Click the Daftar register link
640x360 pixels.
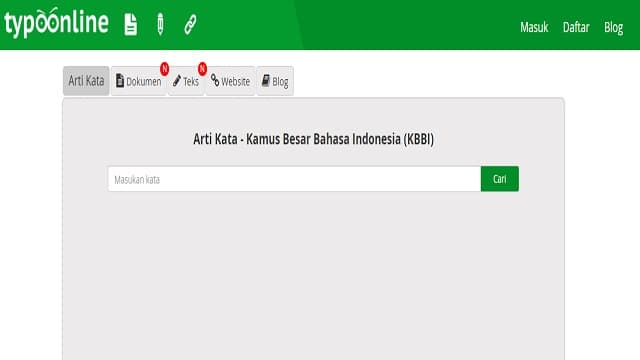click(576, 27)
